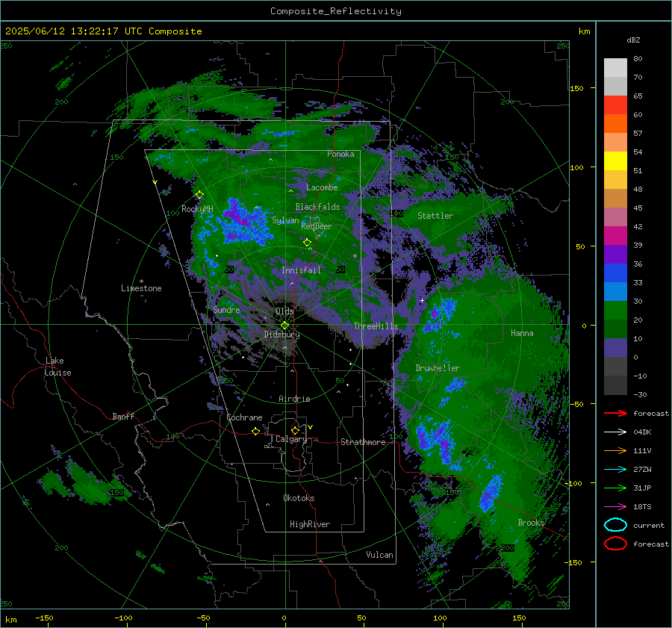Click the Composite_Reflectivity title
Viewport: 672px width, 628px height.
pos(336,11)
